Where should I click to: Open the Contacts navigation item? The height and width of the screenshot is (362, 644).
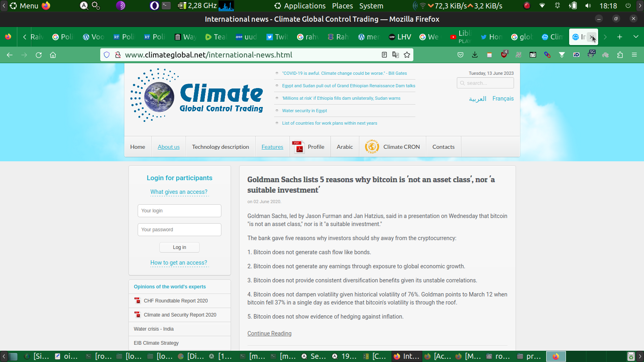(x=444, y=147)
